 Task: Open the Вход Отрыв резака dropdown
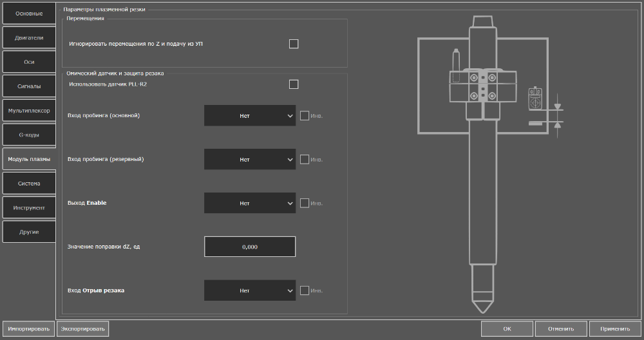point(250,290)
